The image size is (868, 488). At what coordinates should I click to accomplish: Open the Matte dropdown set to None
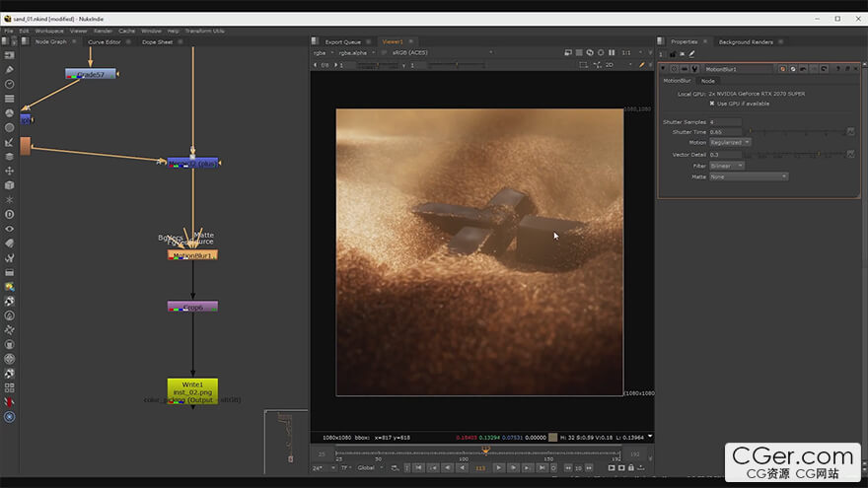pyautogui.click(x=748, y=176)
